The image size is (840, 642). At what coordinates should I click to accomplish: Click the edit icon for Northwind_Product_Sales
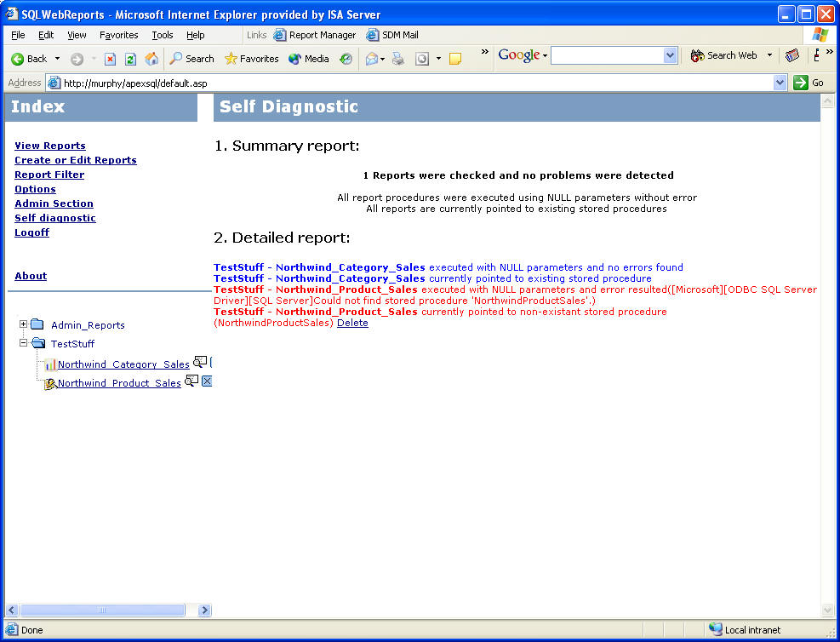pos(50,383)
